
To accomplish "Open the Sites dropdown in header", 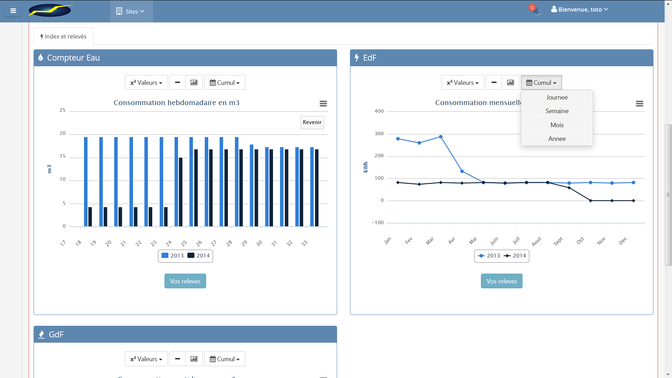I will click(x=130, y=12).
